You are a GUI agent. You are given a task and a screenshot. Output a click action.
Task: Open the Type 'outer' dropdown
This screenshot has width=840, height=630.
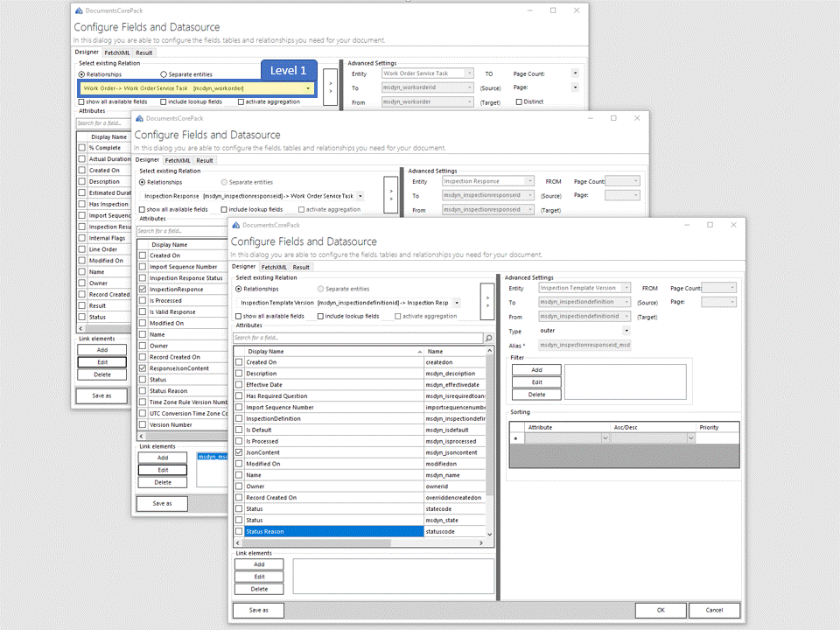(x=626, y=331)
